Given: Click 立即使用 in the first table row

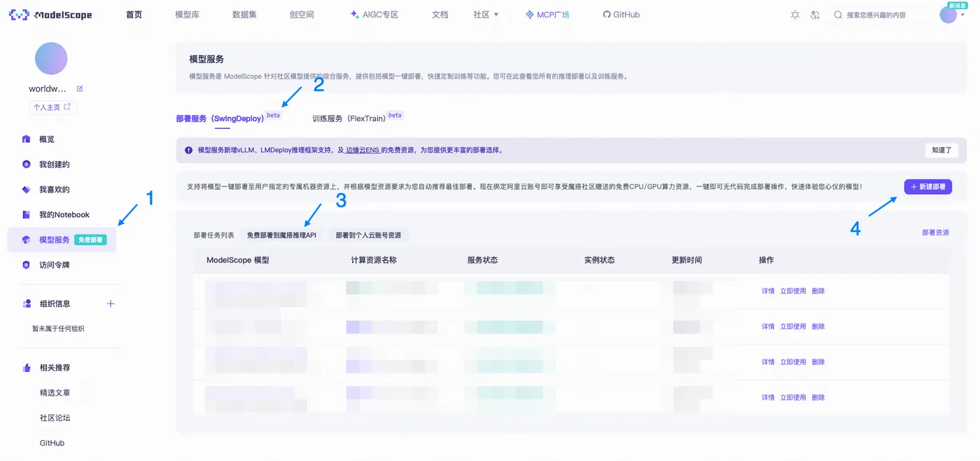Looking at the screenshot, I should (x=793, y=291).
